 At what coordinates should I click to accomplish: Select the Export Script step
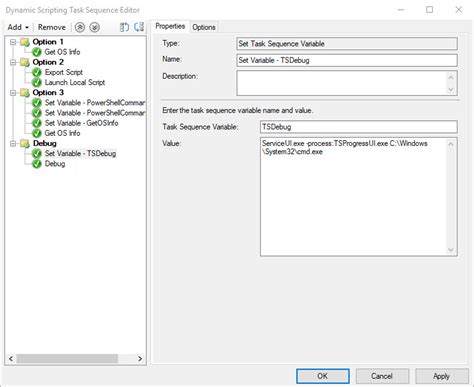click(x=64, y=72)
